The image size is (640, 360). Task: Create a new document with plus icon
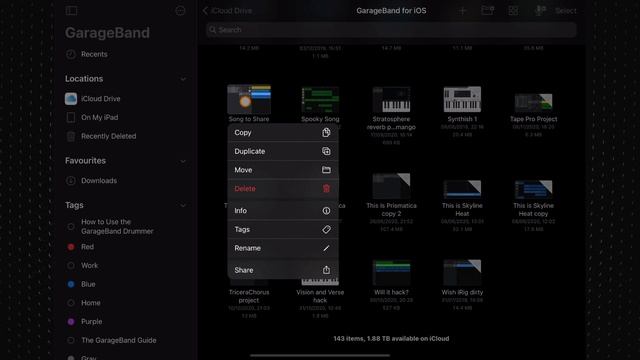tap(462, 11)
